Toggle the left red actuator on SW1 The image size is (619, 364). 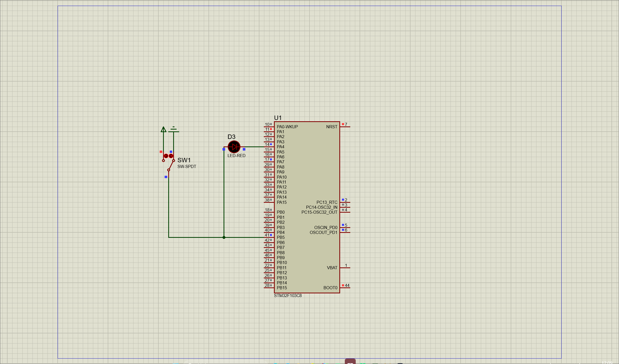(x=166, y=156)
